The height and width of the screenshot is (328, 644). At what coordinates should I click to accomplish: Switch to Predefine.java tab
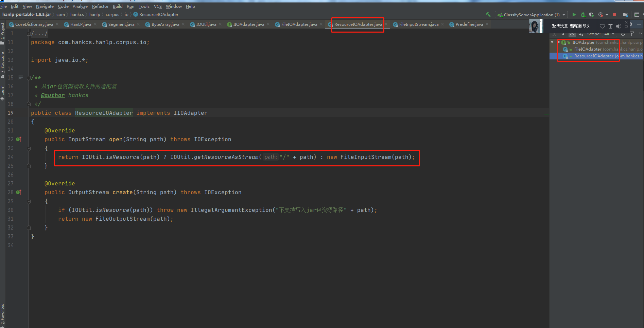(469, 24)
